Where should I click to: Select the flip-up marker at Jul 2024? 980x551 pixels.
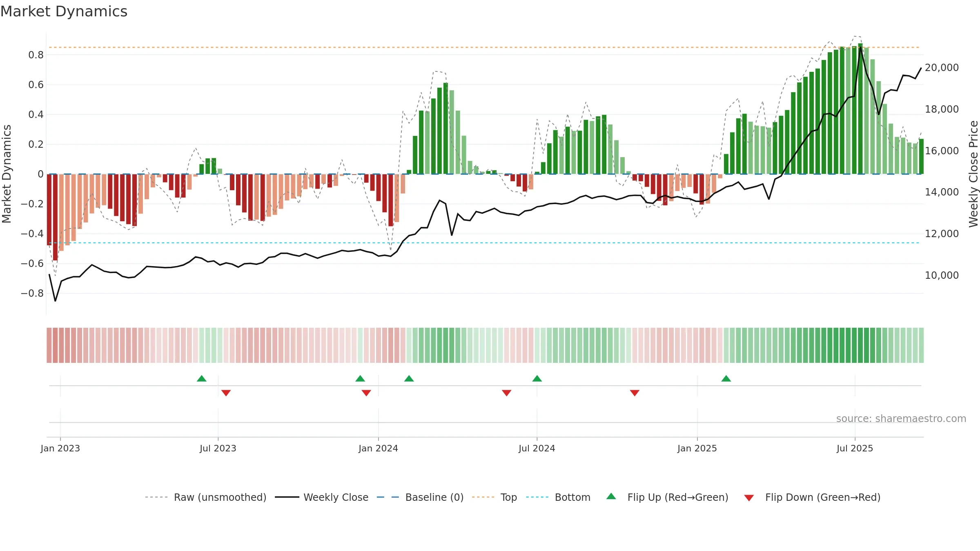click(x=537, y=378)
